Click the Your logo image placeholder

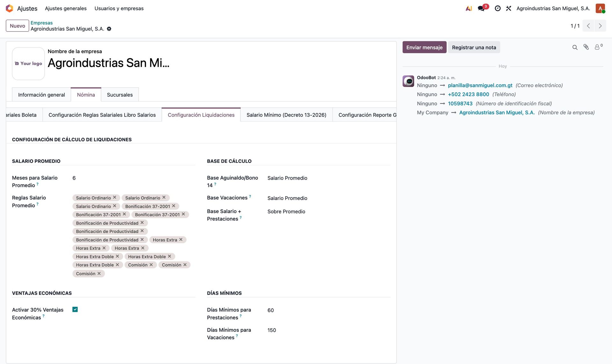click(28, 64)
